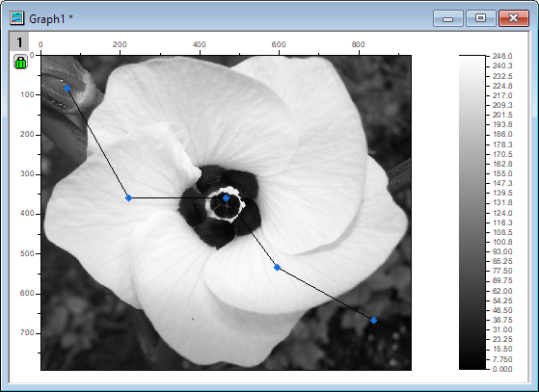The height and width of the screenshot is (392, 539).
Task: Click the Graph1 window icon
Action: pos(16,18)
